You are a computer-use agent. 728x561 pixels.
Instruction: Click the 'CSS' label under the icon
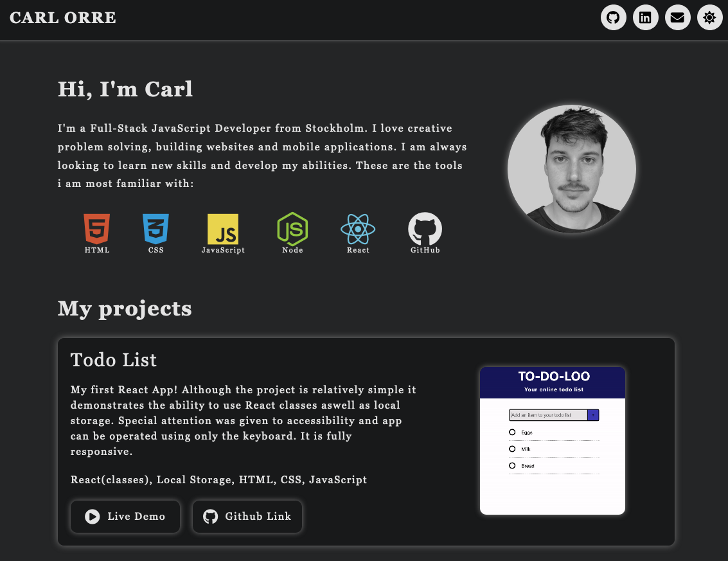(156, 250)
